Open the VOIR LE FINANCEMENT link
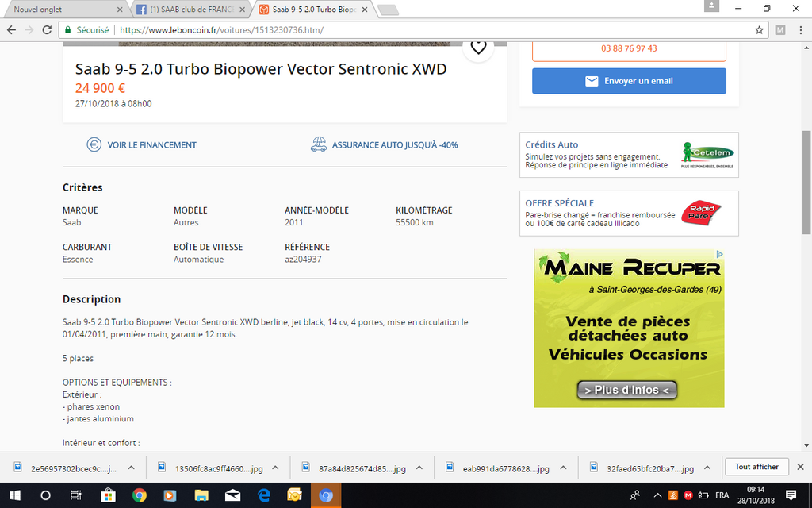 [141, 145]
